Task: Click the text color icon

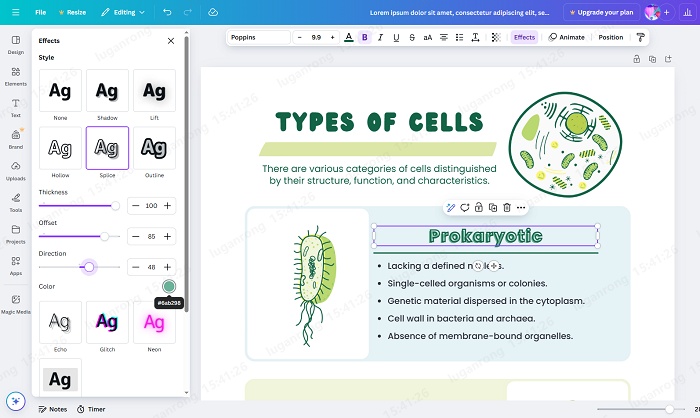Action: tap(348, 37)
